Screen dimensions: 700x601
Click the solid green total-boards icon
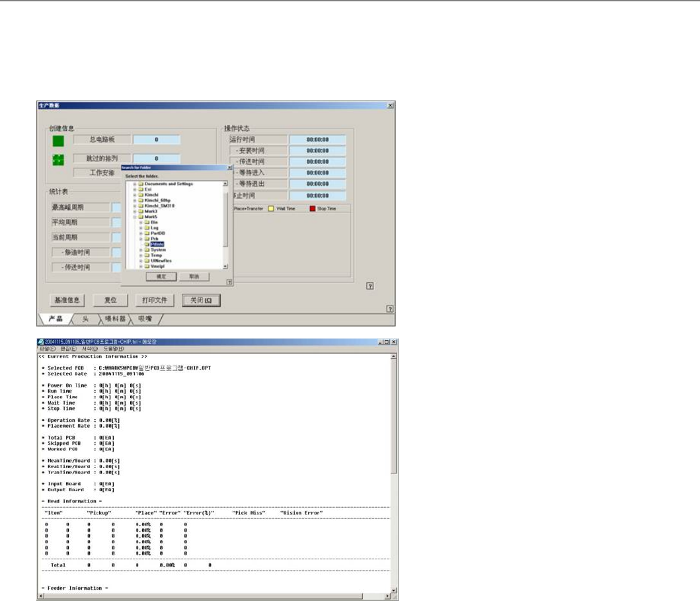tap(58, 141)
